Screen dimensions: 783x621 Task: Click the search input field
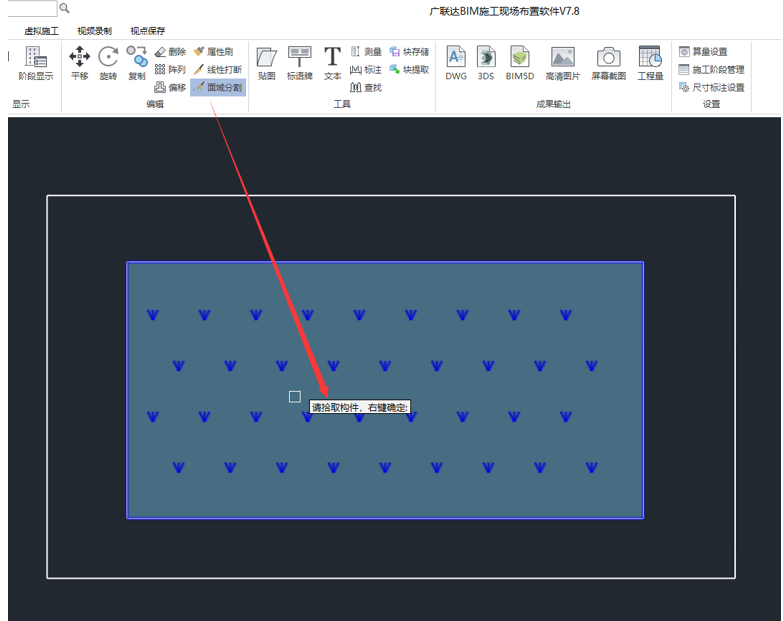point(32,8)
